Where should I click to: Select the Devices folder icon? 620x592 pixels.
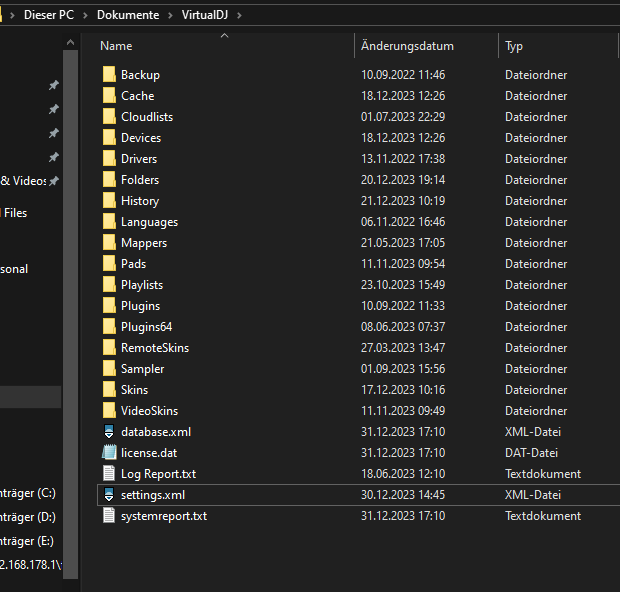coord(109,137)
